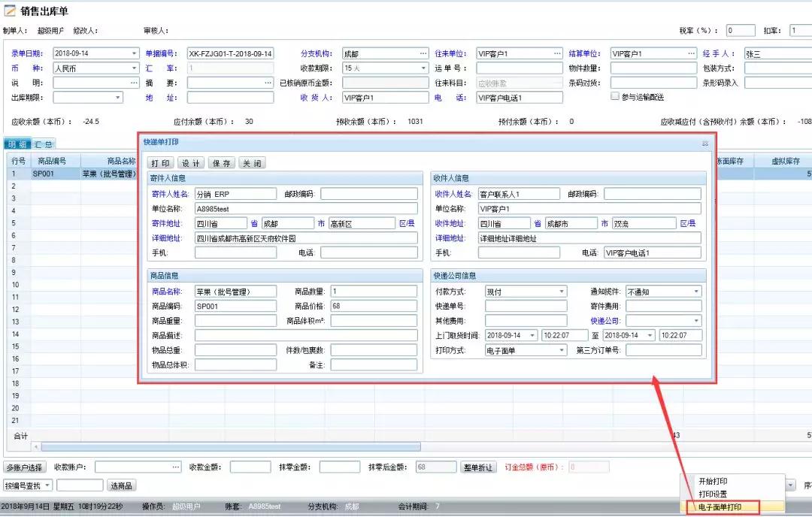
Task: Click the 保存 button in the dialog
Action: [x=222, y=163]
